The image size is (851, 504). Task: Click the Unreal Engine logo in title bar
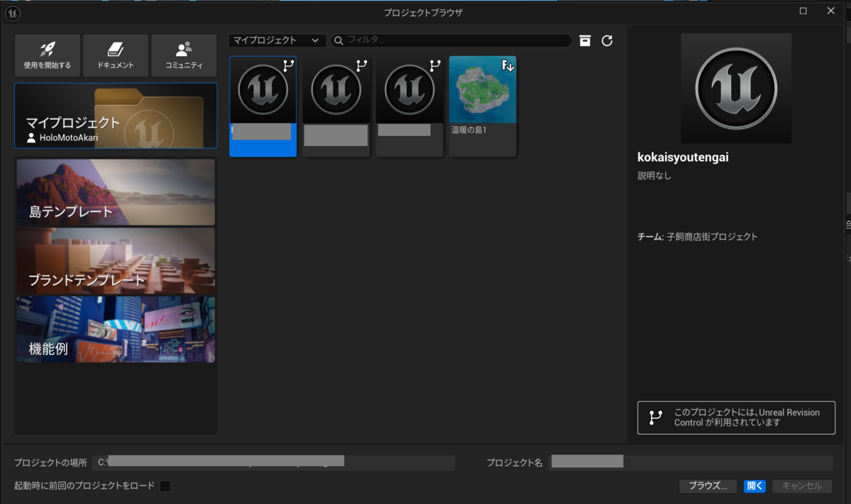click(13, 13)
